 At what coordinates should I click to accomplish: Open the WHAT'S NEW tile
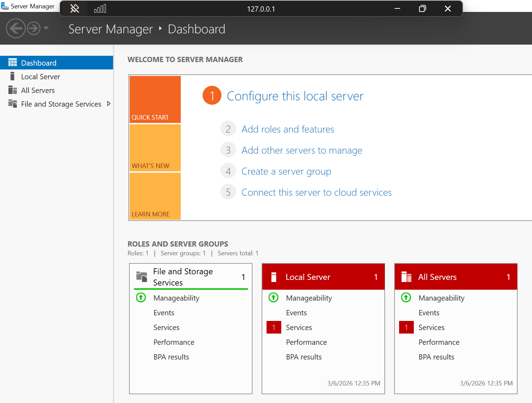[x=155, y=148]
